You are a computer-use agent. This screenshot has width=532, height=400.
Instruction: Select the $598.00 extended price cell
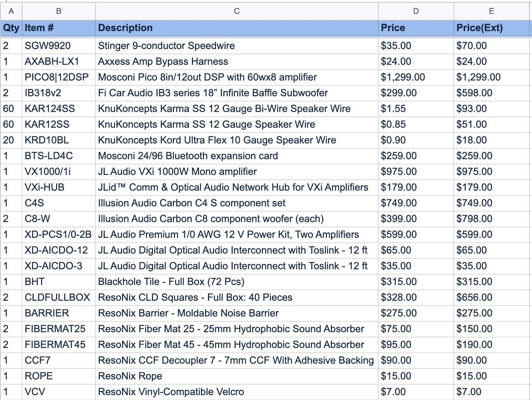point(492,93)
